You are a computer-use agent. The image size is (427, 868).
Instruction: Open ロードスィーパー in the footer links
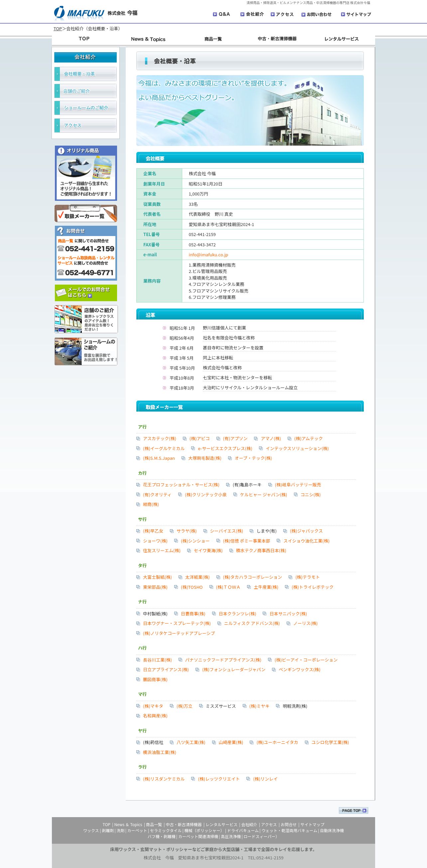pos(259,837)
